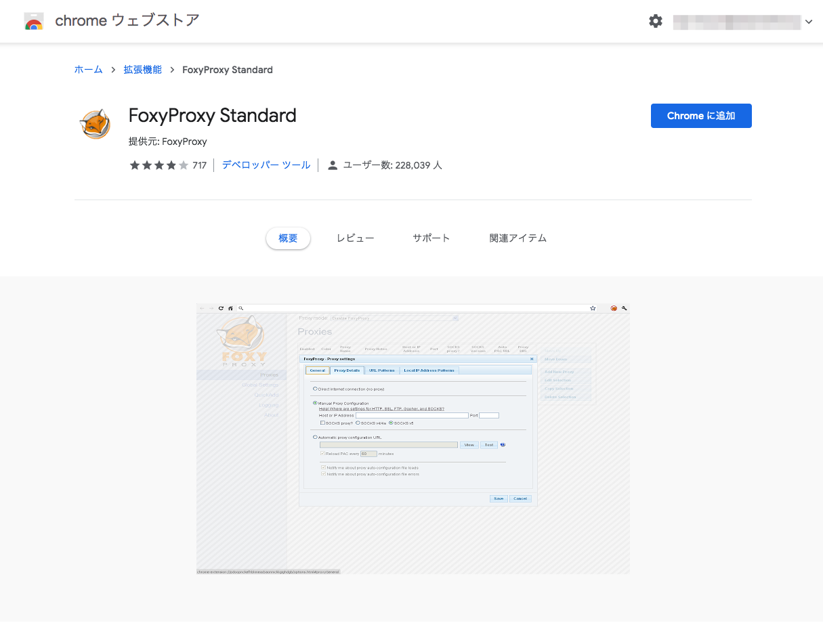The width and height of the screenshot is (823, 644).
Task: Click the Host or IP Address field
Action: 412,415
